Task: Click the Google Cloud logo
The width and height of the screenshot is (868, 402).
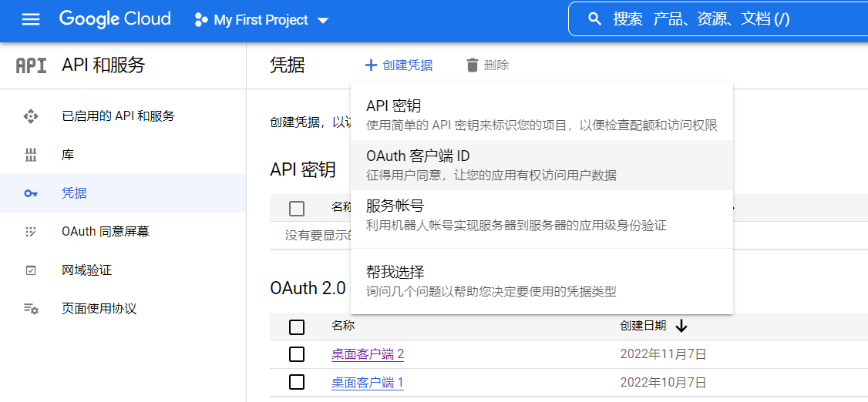Action: (115, 19)
